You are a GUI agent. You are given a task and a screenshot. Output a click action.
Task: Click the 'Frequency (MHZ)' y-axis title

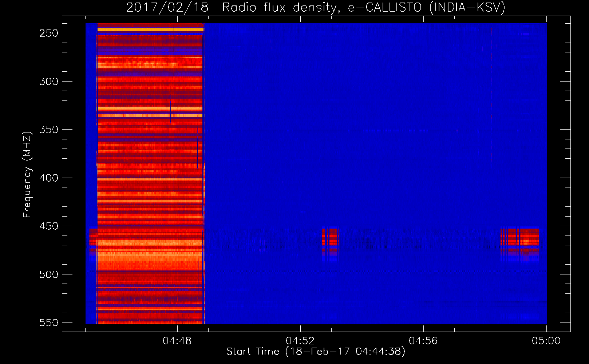pos(27,174)
